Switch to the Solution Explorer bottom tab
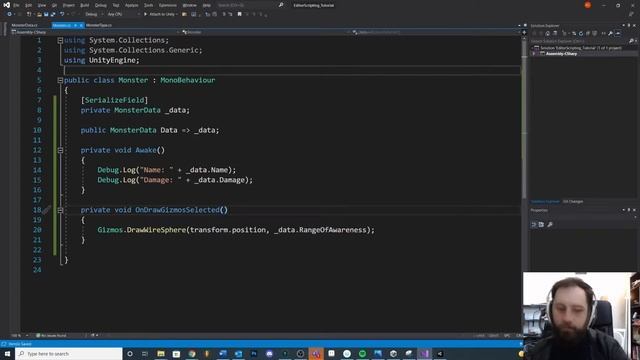 pos(545,202)
